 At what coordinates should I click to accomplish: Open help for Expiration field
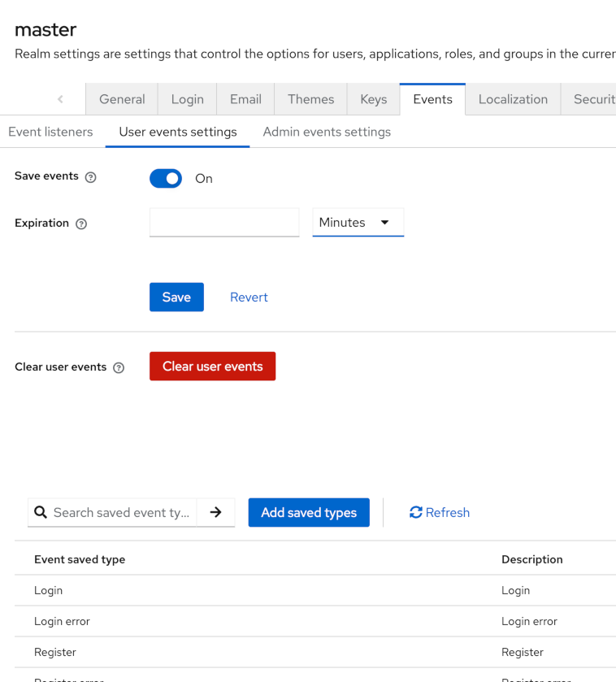pos(81,224)
